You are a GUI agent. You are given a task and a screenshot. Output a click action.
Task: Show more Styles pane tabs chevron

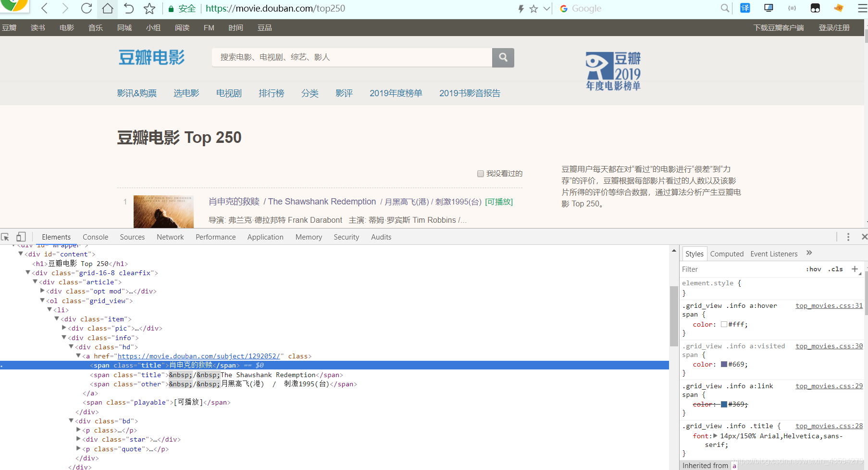pyautogui.click(x=809, y=253)
